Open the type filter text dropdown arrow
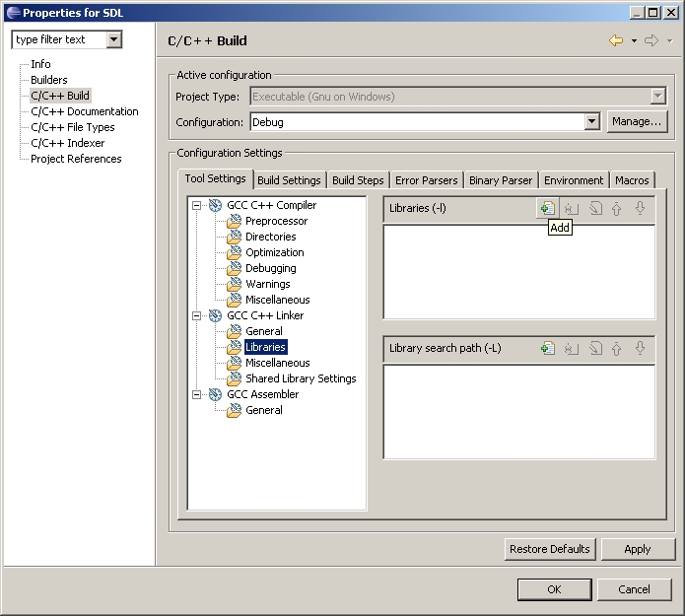This screenshot has width=685, height=616. click(113, 39)
